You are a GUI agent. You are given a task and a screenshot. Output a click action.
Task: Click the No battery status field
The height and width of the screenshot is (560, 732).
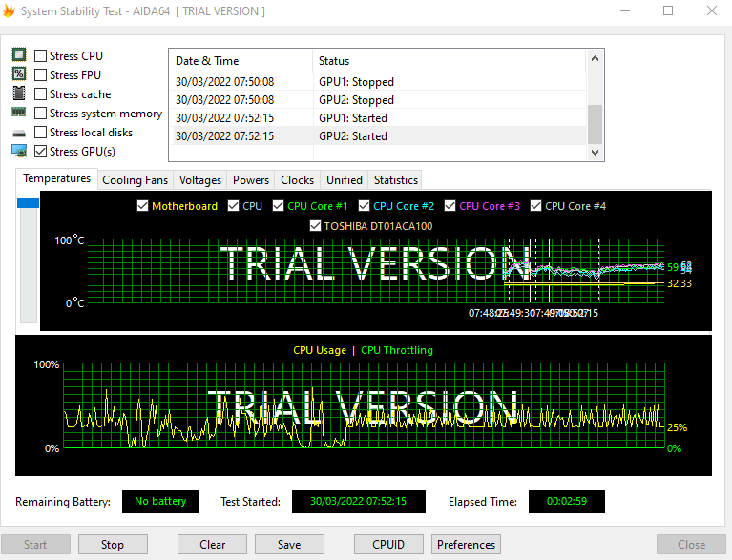click(x=160, y=502)
